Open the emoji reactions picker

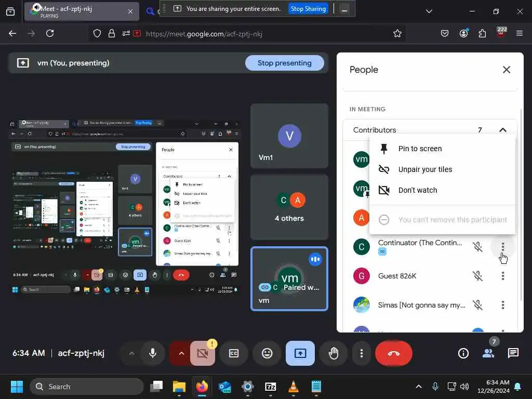[267, 353]
